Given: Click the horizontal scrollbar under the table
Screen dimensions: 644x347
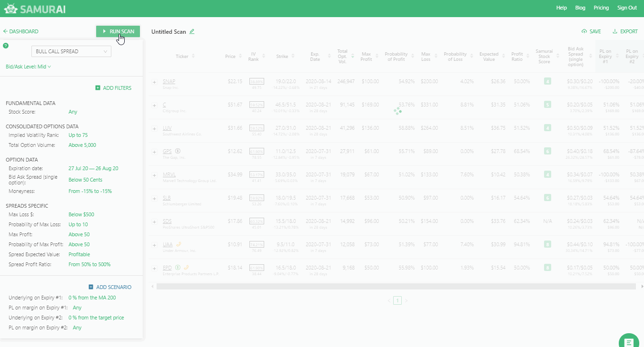Looking at the screenshot, I should tap(396, 287).
